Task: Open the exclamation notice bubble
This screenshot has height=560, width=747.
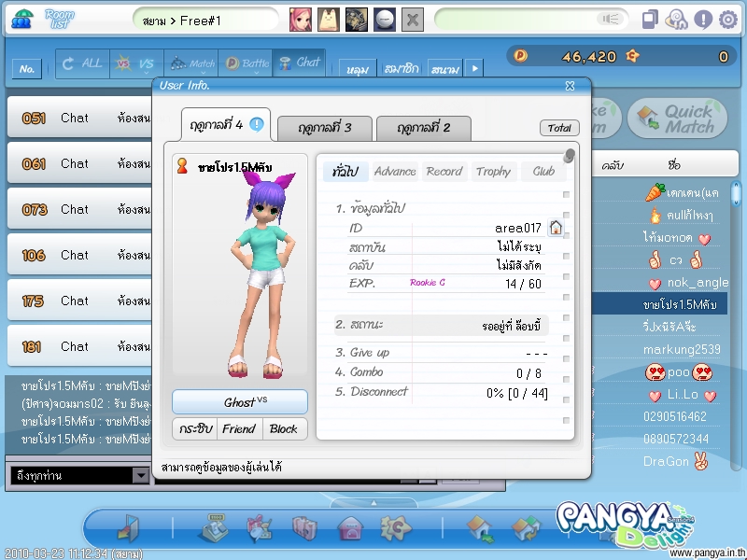Action: tap(703, 20)
